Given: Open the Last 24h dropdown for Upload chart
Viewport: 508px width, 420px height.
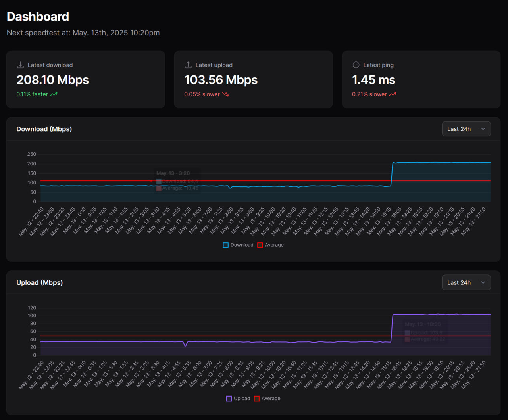Looking at the screenshot, I should [x=466, y=282].
